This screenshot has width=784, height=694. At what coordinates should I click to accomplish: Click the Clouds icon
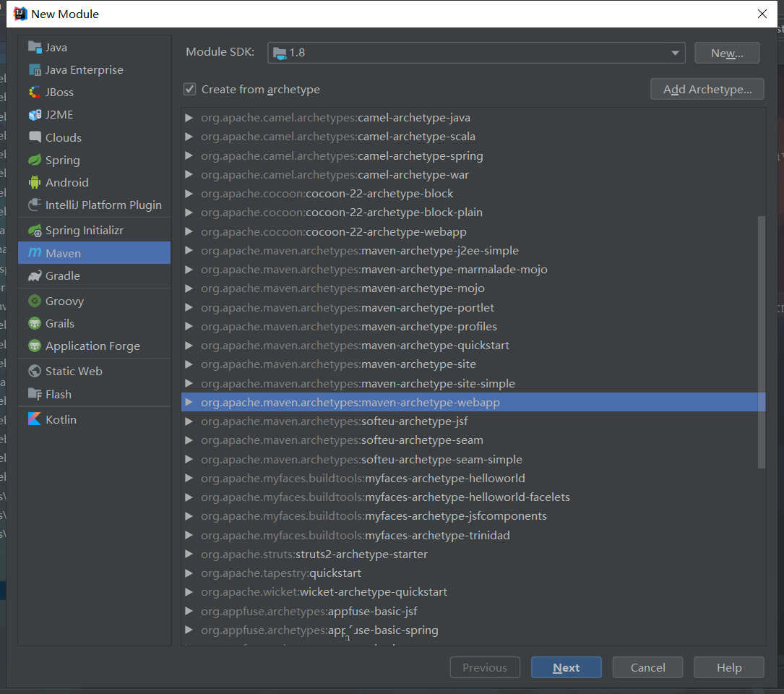point(35,137)
